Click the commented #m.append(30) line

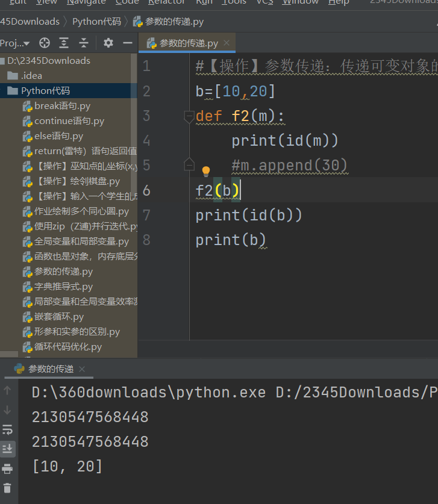coord(289,165)
